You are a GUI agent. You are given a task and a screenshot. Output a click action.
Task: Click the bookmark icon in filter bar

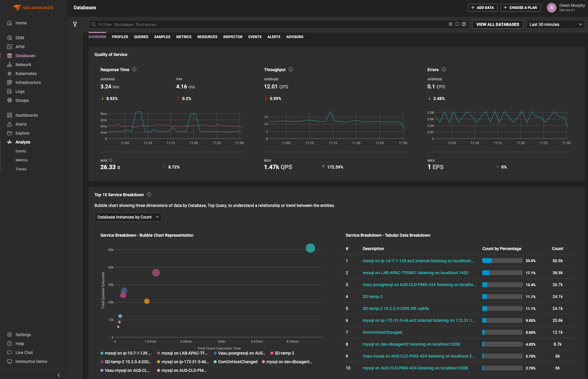[457, 24]
